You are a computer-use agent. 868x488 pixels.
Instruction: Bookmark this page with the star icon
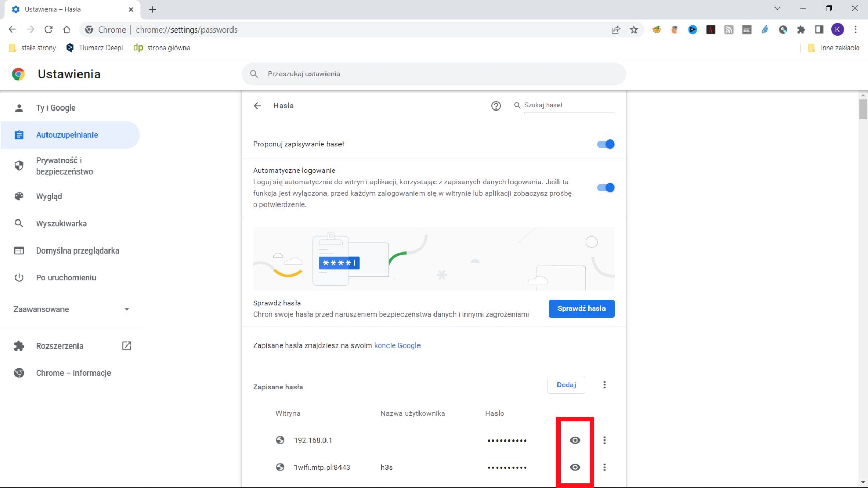point(634,29)
